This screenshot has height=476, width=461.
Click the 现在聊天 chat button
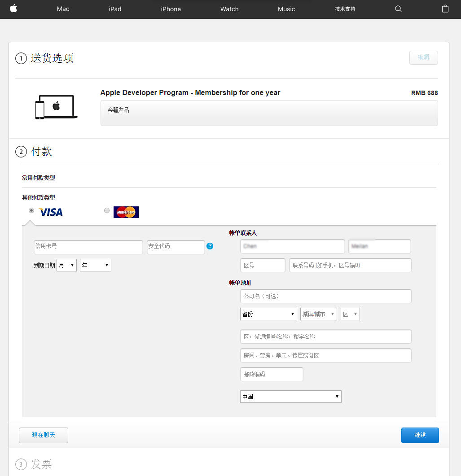[44, 435]
